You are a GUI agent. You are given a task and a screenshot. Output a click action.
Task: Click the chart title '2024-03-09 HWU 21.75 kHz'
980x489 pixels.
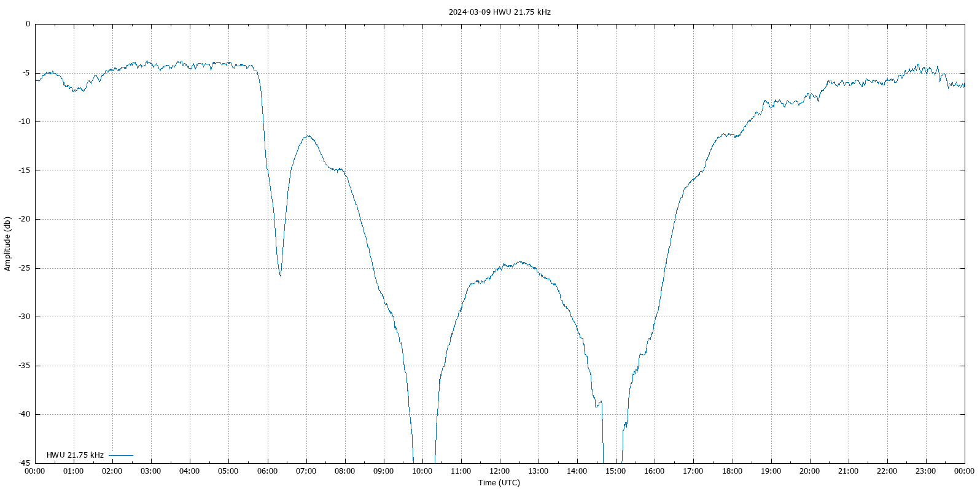click(499, 12)
